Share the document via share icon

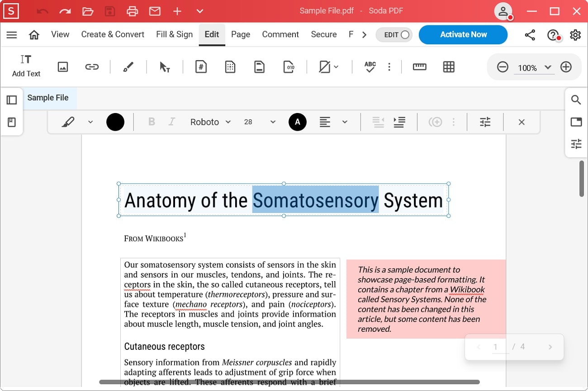(530, 35)
